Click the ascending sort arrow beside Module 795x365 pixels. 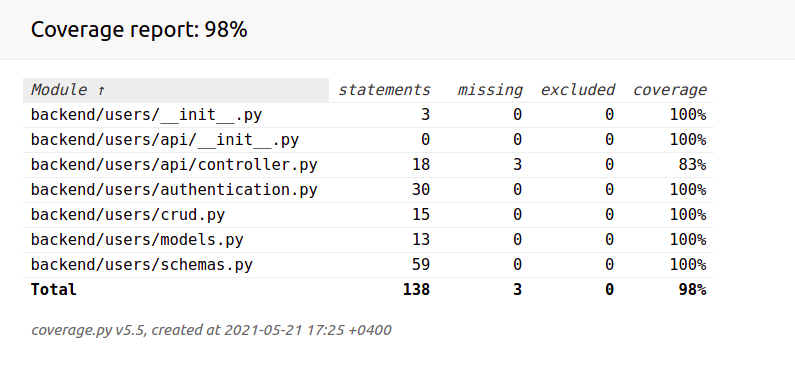pos(101,91)
